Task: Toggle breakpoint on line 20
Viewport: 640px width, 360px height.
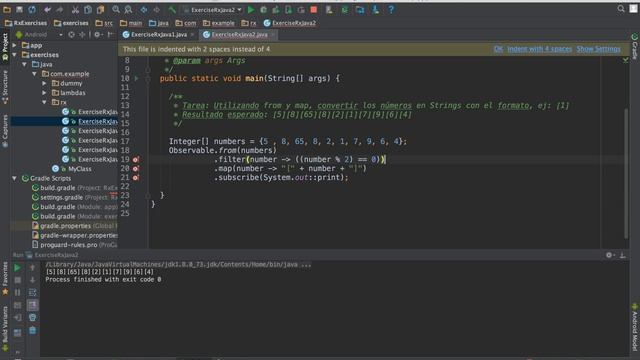Action: (136, 169)
